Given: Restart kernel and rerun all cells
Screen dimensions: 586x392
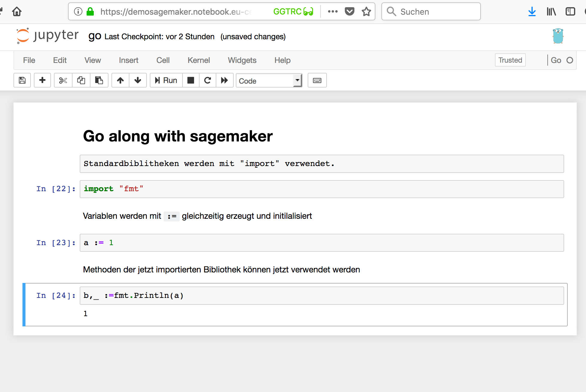Looking at the screenshot, I should point(224,80).
